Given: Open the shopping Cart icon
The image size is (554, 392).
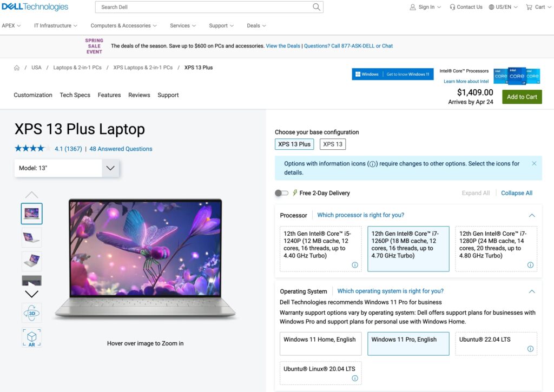Looking at the screenshot, I should (529, 7).
